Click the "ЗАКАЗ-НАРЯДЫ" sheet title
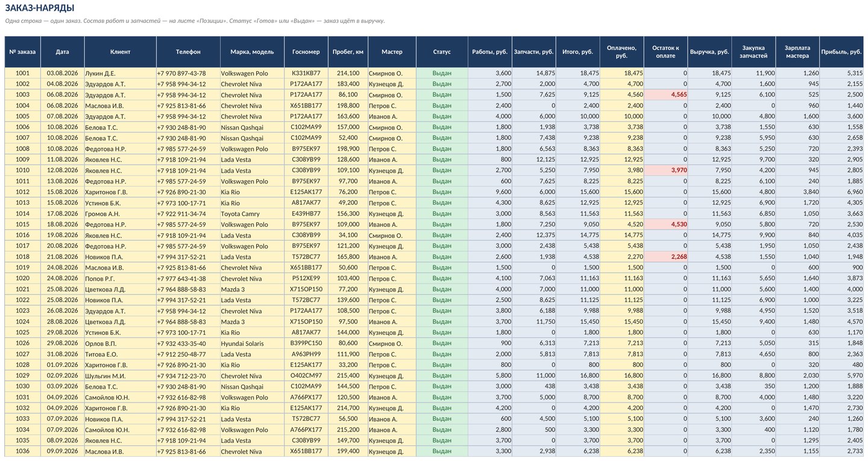 40,8
